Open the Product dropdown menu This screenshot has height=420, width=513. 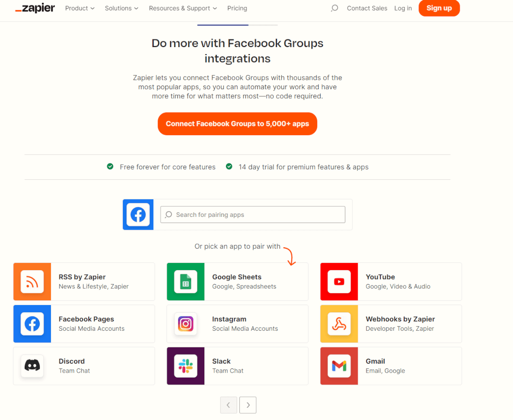(79, 8)
